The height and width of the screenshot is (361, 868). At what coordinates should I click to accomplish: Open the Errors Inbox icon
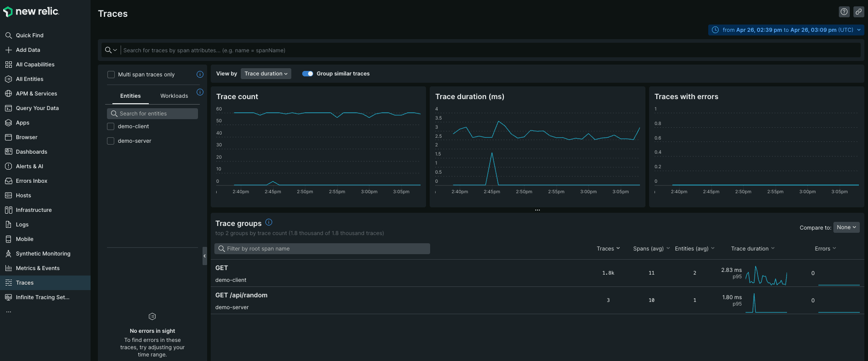[x=8, y=181]
